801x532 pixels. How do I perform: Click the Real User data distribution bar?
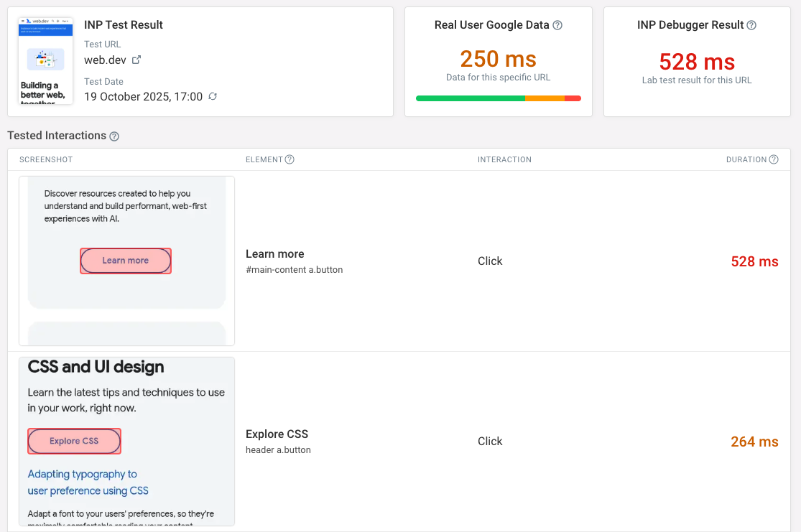pos(498,98)
